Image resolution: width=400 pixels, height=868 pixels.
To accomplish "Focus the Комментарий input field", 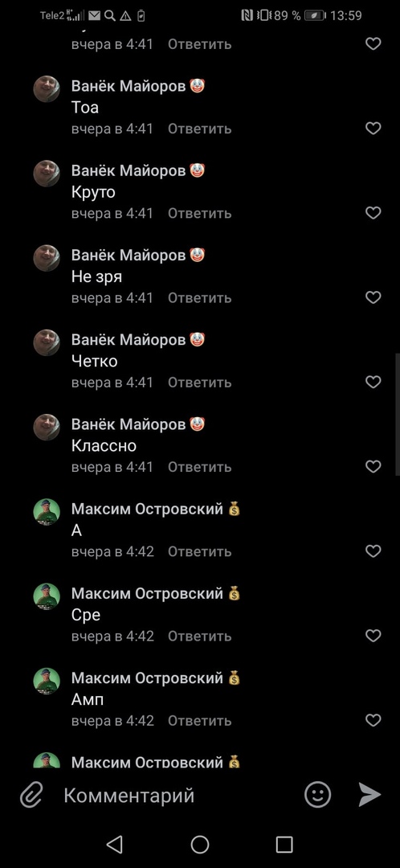I will (177, 796).
